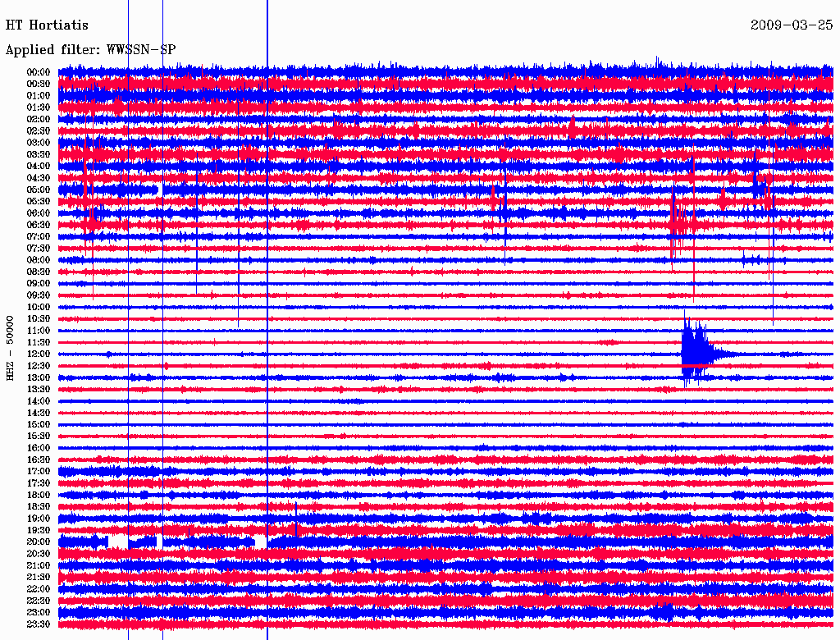Select the 02:00 time label
The width and height of the screenshot is (840, 640).
[x=39, y=120]
